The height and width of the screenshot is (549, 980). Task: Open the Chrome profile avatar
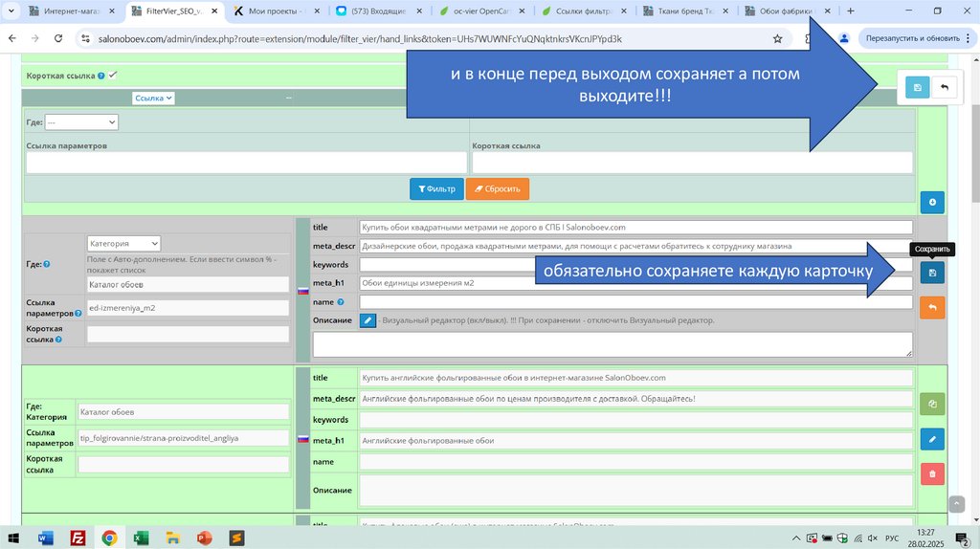[844, 38]
